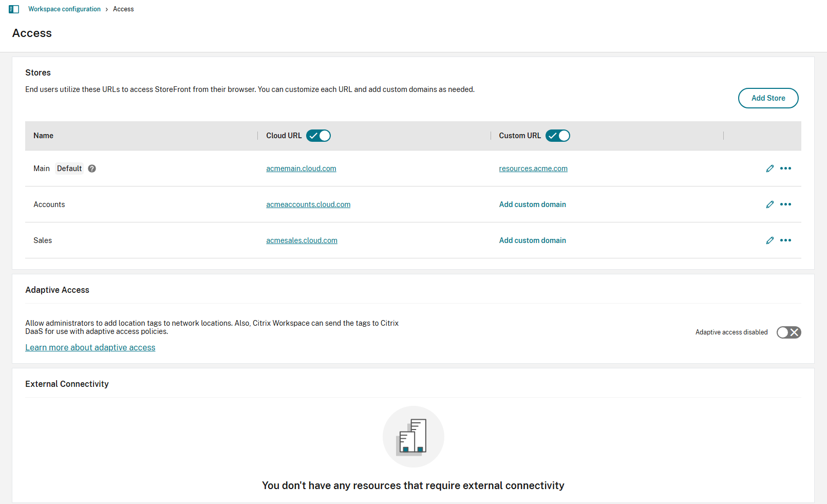Enable the Adaptive access toggle
This screenshot has width=827, height=504.
(x=789, y=332)
